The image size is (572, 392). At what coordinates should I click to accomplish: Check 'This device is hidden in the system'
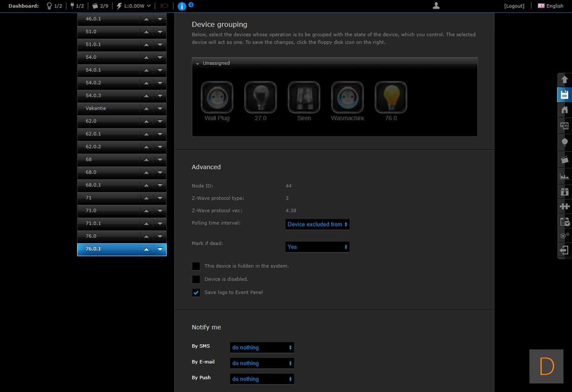point(196,266)
